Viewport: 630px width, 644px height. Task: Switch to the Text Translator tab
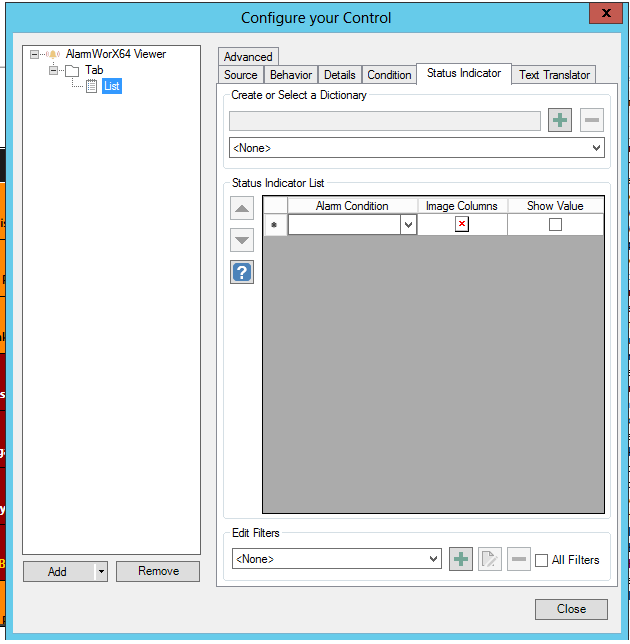pos(555,75)
